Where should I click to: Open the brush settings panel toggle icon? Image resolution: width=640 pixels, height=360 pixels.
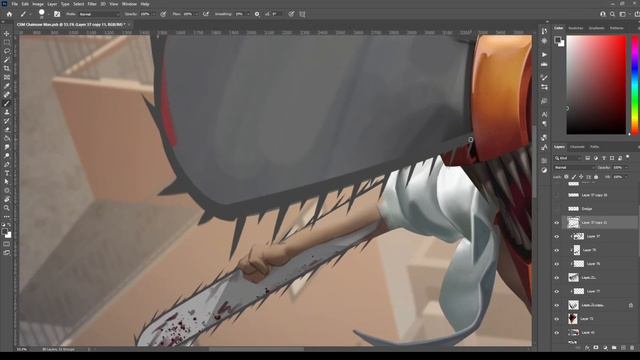point(57,14)
